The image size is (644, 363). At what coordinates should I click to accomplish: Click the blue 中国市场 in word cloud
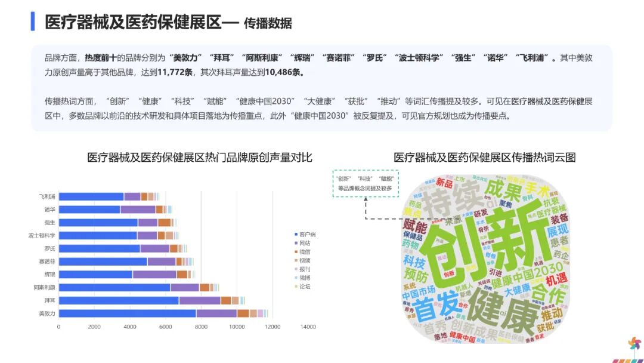[418, 293]
